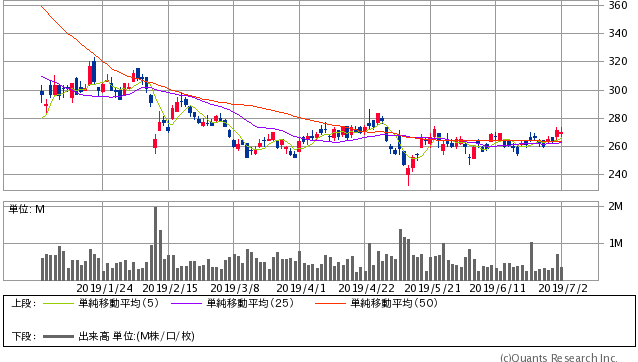Screen dimensions: 638x362
Task: Click the 2019/2/15 date axis label
Action: 170,288
